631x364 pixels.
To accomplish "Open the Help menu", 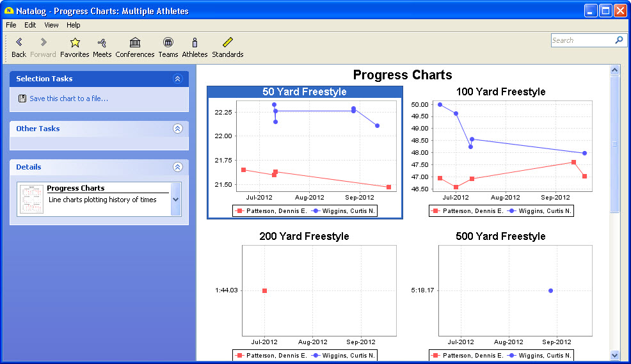I will [74, 25].
